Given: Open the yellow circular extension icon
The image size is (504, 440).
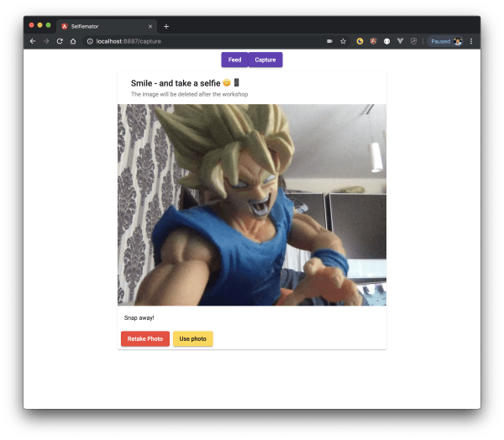Looking at the screenshot, I should click(360, 41).
